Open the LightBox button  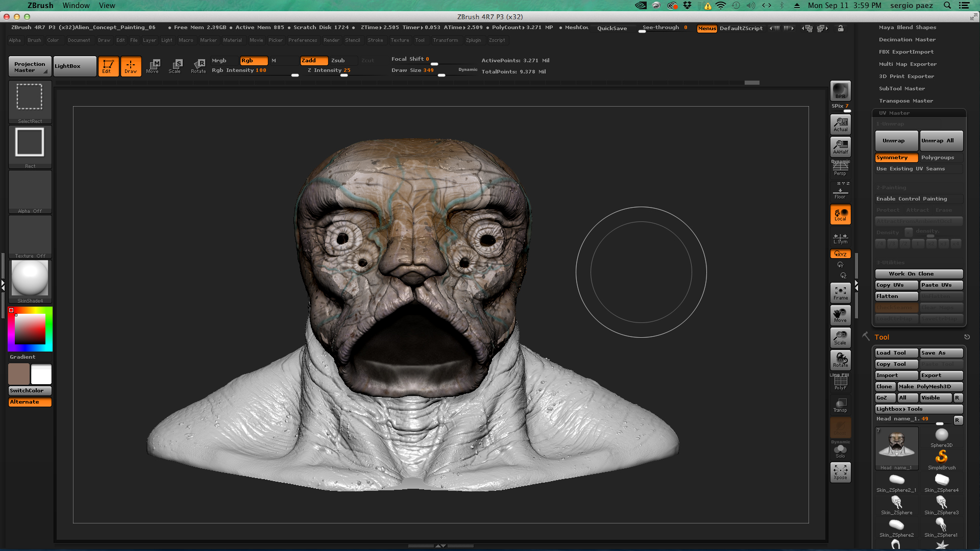[x=75, y=66]
